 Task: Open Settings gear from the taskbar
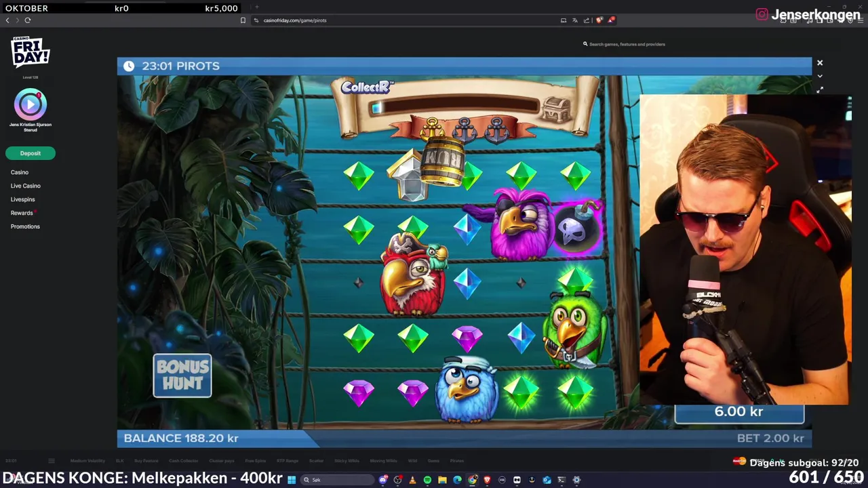tap(576, 480)
